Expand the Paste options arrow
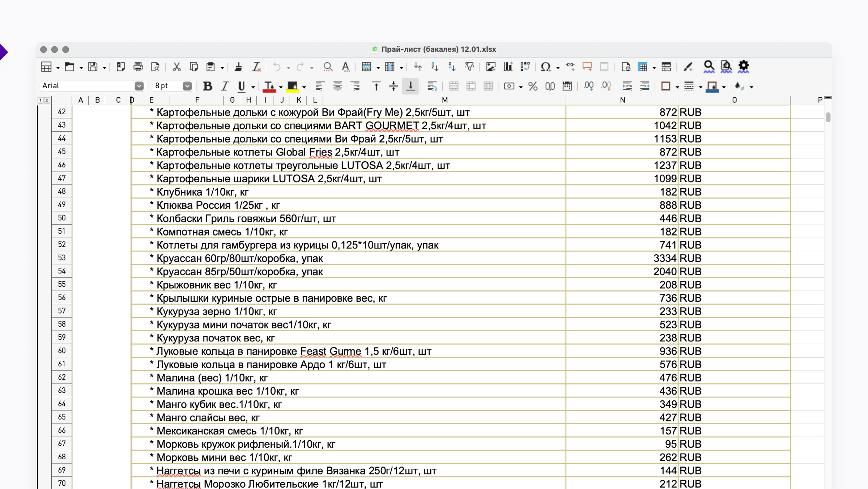 222,68
